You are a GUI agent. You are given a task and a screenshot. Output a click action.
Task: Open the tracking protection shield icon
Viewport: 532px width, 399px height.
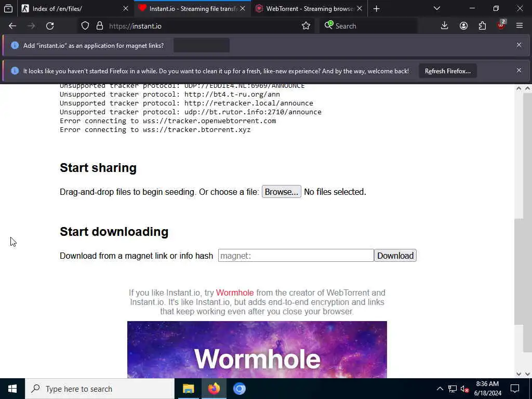(85, 26)
